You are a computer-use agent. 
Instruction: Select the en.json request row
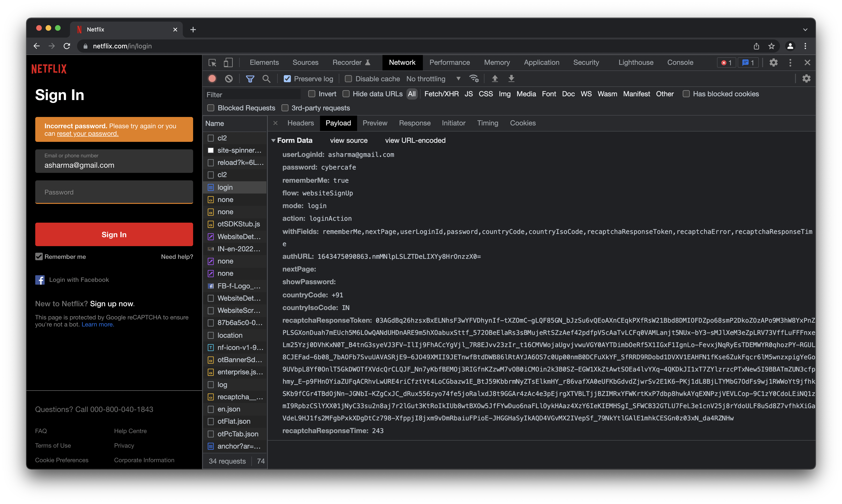tap(235, 409)
